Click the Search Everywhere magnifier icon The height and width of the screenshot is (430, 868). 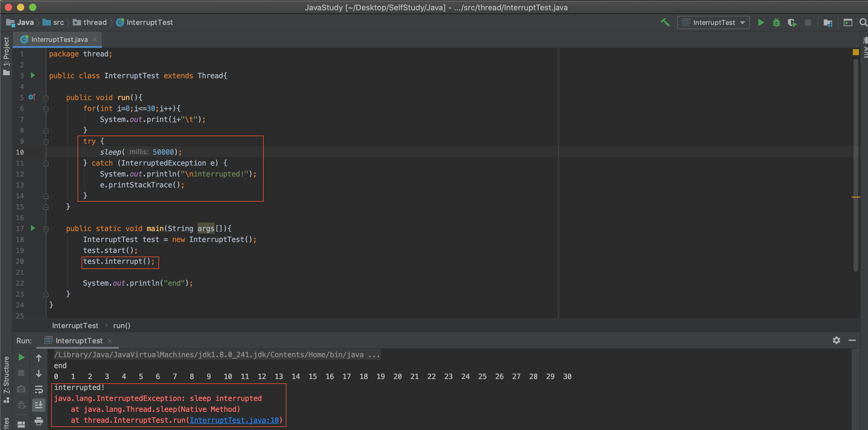[863, 23]
